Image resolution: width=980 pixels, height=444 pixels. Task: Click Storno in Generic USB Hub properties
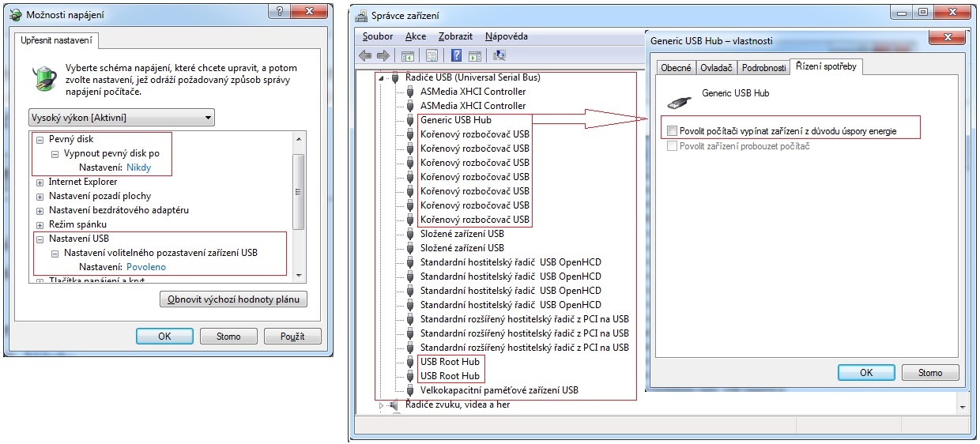930,372
